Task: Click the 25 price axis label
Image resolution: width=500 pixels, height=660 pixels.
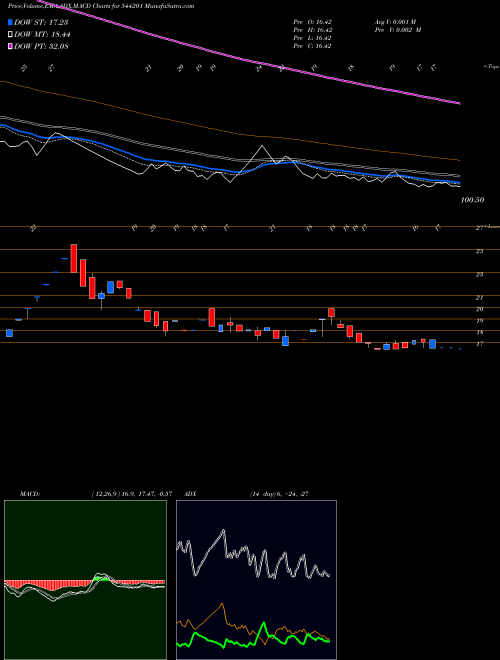Action: (479, 251)
